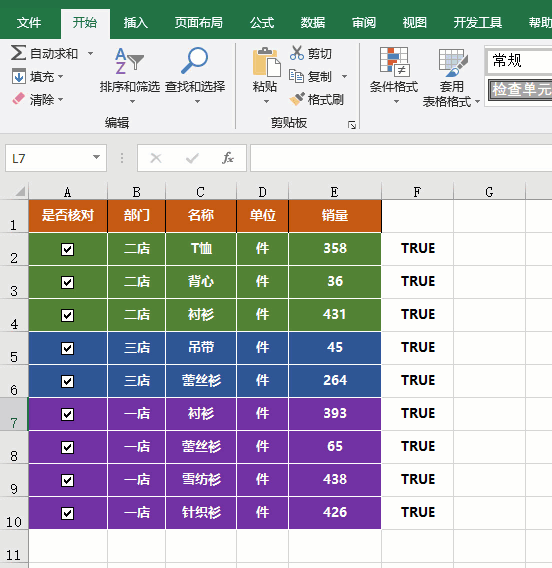
Task: Select cell F2 containing TRUE
Action: coord(418,249)
